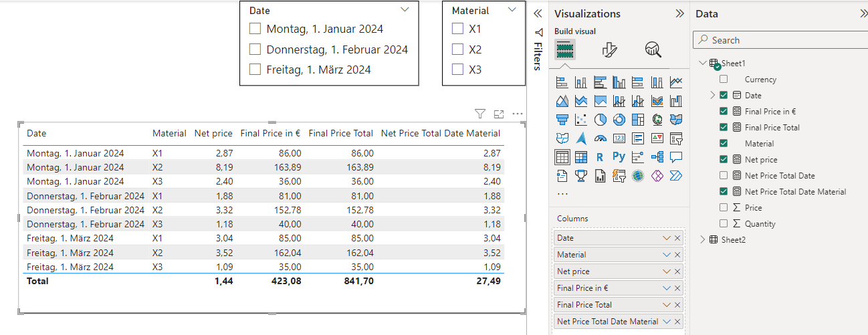
Task: Select the Power Apps visual
Action: coord(657,176)
